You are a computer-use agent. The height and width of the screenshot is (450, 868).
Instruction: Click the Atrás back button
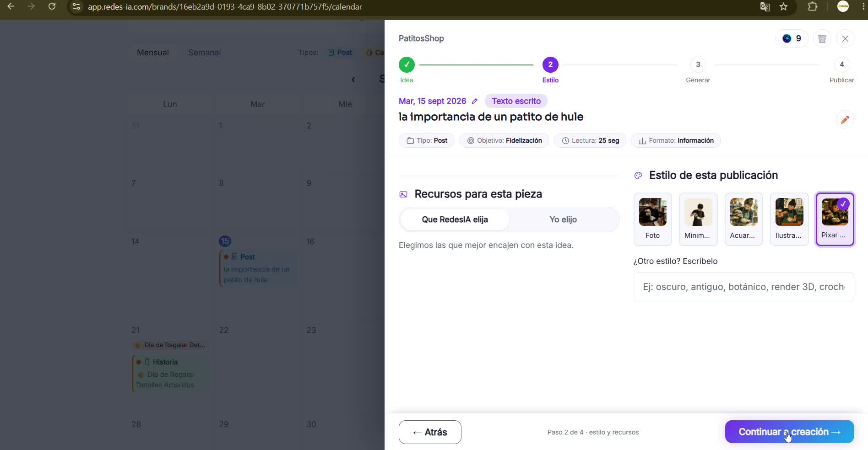tap(430, 432)
